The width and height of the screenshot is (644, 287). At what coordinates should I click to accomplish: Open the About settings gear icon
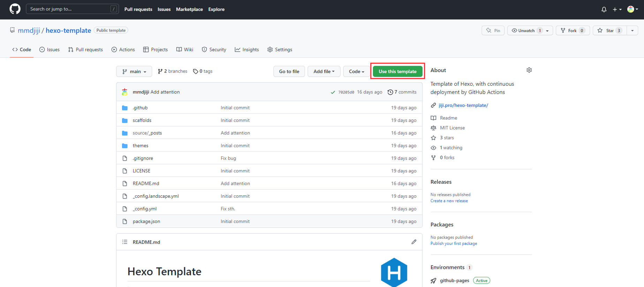[529, 70]
